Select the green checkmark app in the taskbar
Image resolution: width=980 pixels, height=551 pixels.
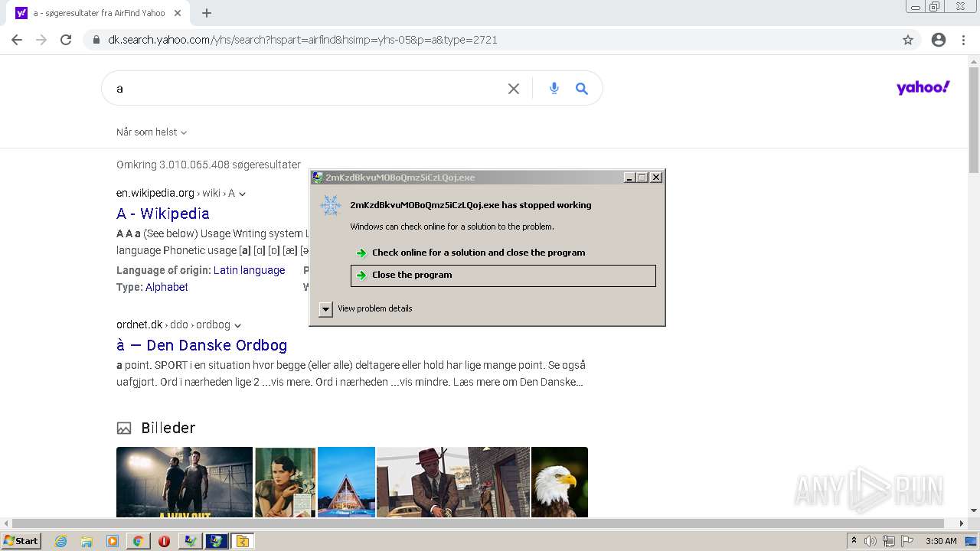pos(191,541)
